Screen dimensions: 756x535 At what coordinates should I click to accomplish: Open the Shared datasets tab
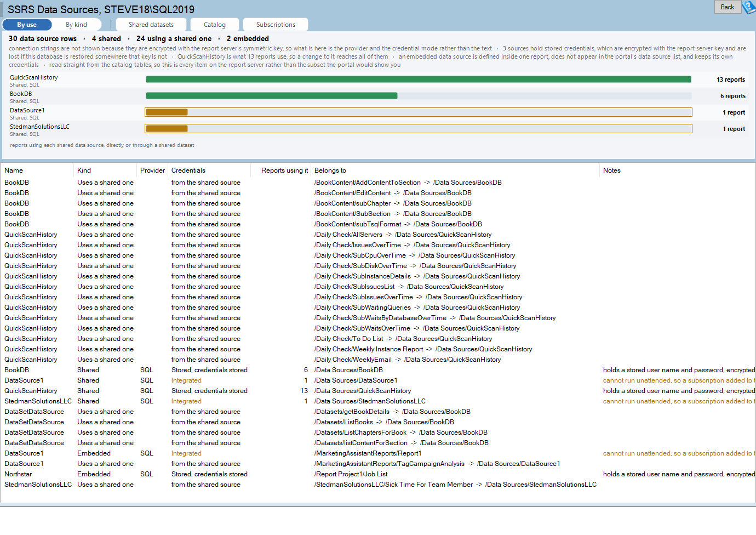click(151, 25)
